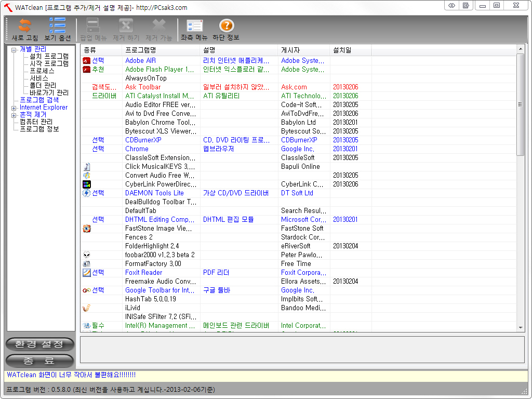Select the AlwaysOnTop entry

pos(146,78)
